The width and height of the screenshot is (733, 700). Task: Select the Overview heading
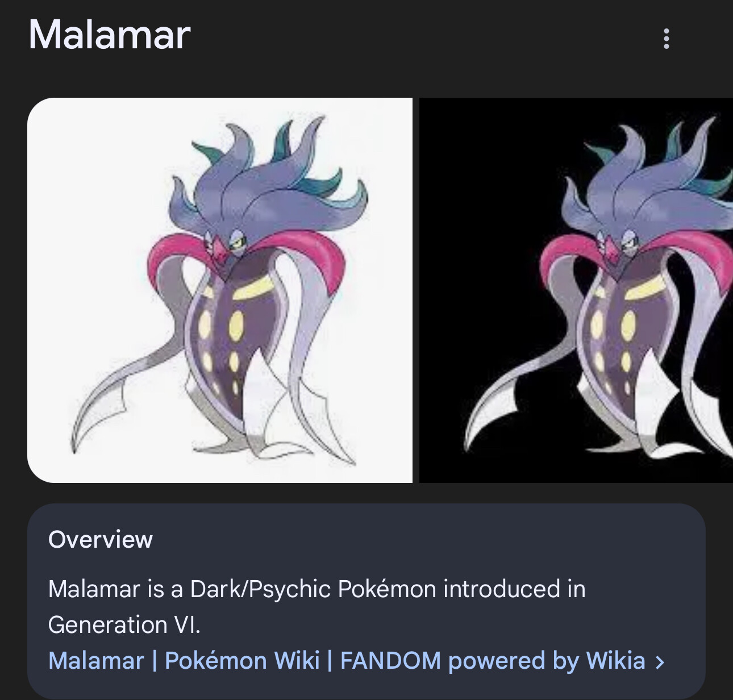click(101, 539)
